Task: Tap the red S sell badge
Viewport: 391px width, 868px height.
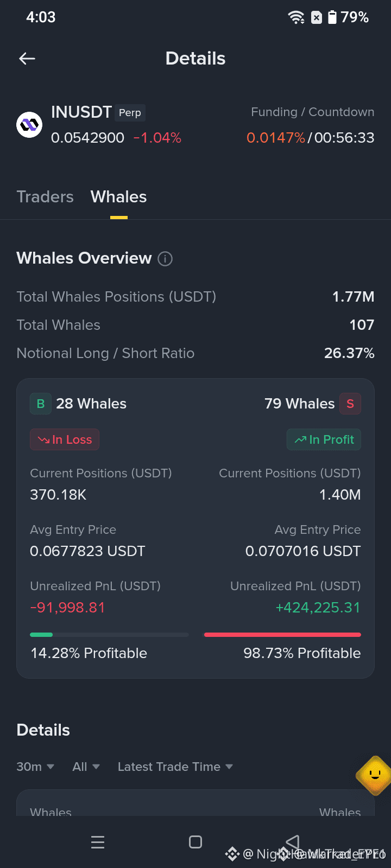Action: pyautogui.click(x=350, y=404)
